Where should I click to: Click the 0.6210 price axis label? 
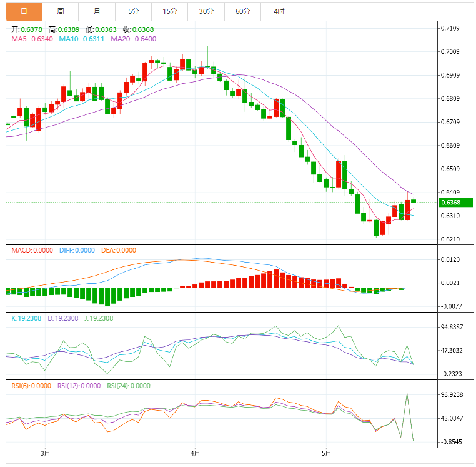(x=450, y=239)
